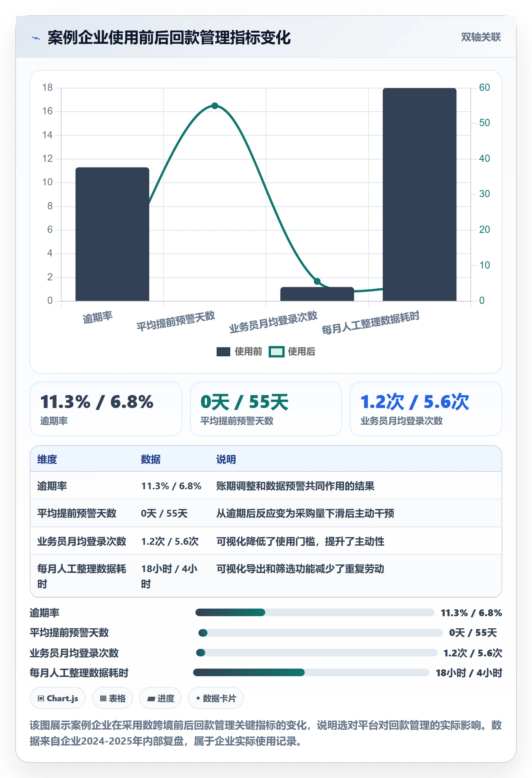Click table cell 可视化导出和筛选功能减少了重复劳动
This screenshot has height=778, width=532.
pos(300,569)
